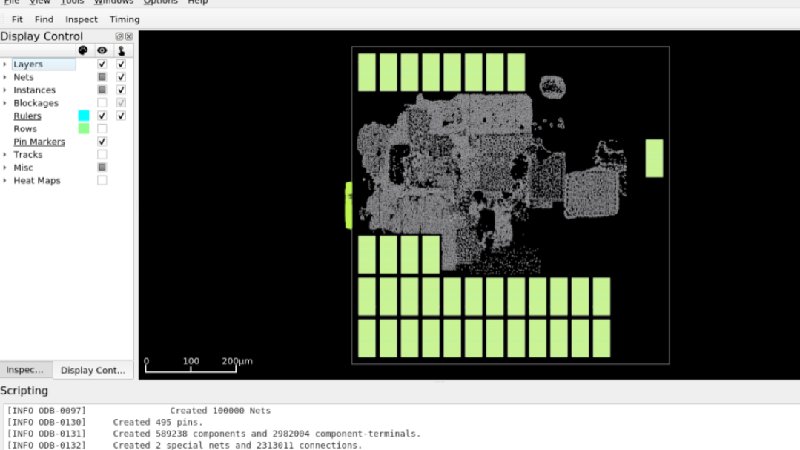Select the Instances row label
Screen dimensions: 800x450
click(35, 90)
